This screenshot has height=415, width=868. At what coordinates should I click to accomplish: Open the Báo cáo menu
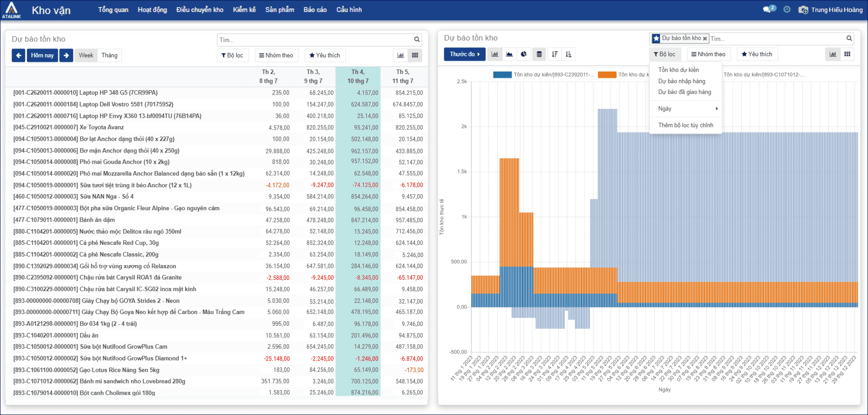[x=315, y=10]
